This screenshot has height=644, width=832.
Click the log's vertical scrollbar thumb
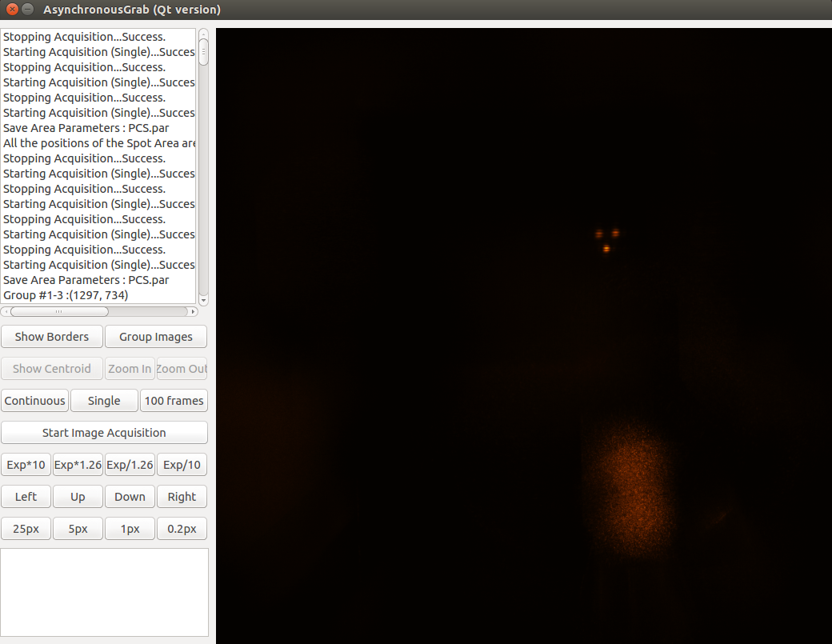203,53
